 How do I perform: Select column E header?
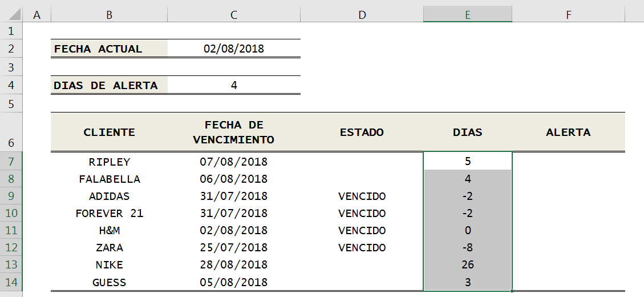467,15
